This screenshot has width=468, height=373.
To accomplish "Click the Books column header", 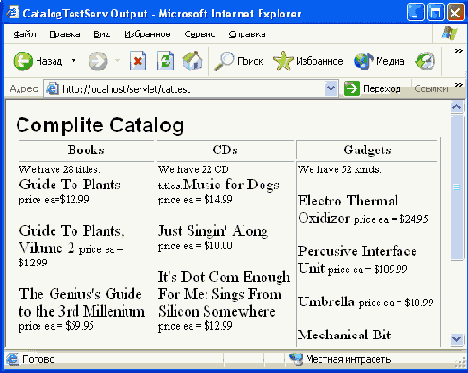I will pos(86,150).
